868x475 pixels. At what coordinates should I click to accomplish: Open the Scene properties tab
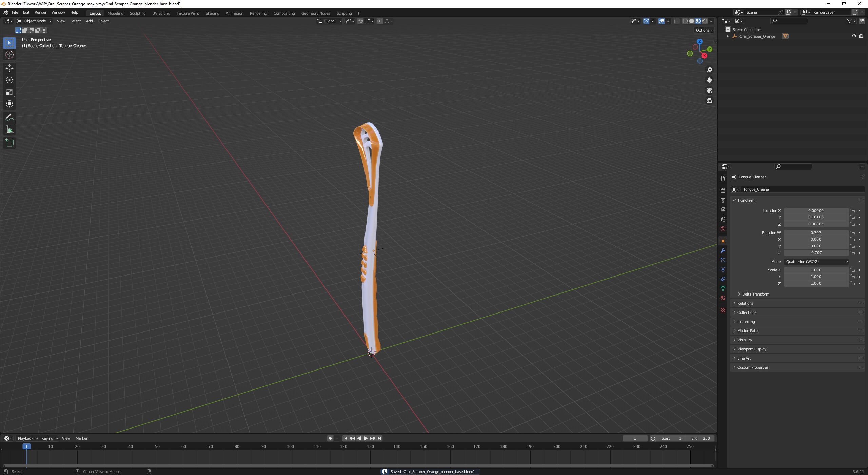(x=723, y=219)
